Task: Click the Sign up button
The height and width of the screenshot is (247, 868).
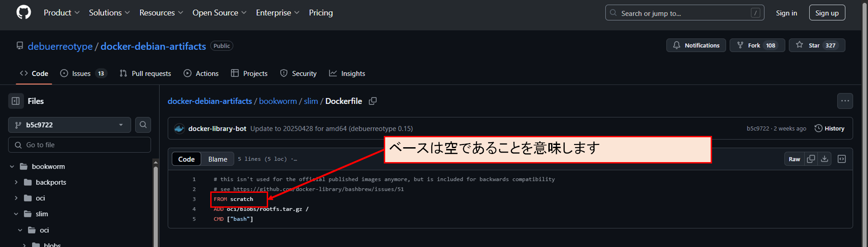Action: [x=827, y=13]
